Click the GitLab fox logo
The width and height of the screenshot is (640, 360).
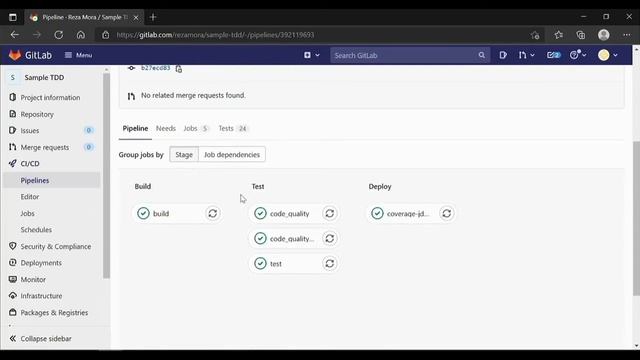[15, 55]
